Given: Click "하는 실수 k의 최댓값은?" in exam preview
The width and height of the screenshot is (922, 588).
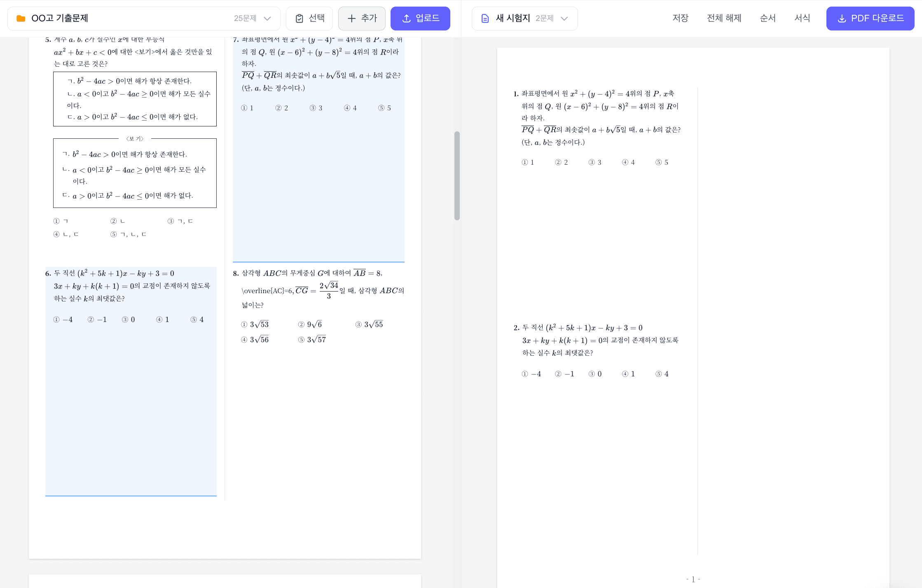Looking at the screenshot, I should point(558,353).
